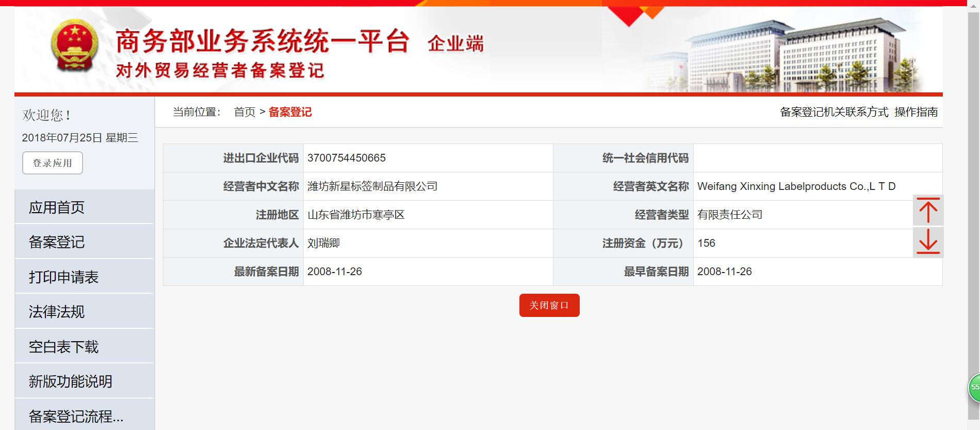Click 最早备案日期 value 2008-11-26
The height and width of the screenshot is (430, 980).
coord(725,272)
